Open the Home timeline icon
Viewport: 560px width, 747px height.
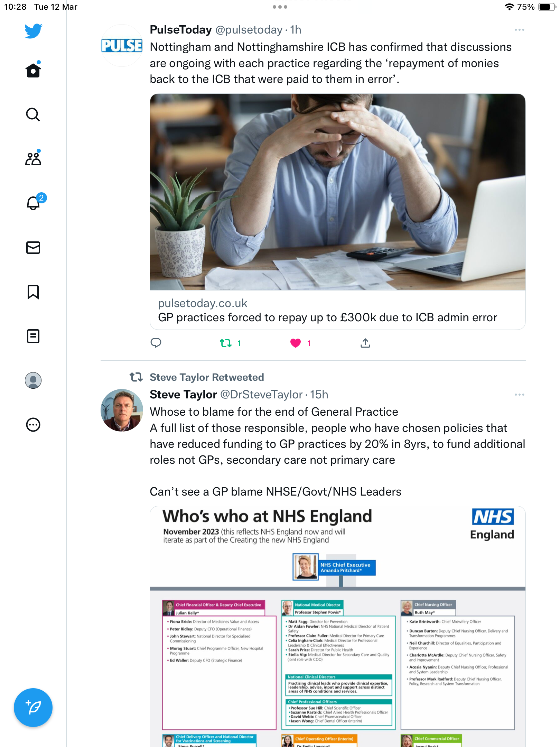33,70
